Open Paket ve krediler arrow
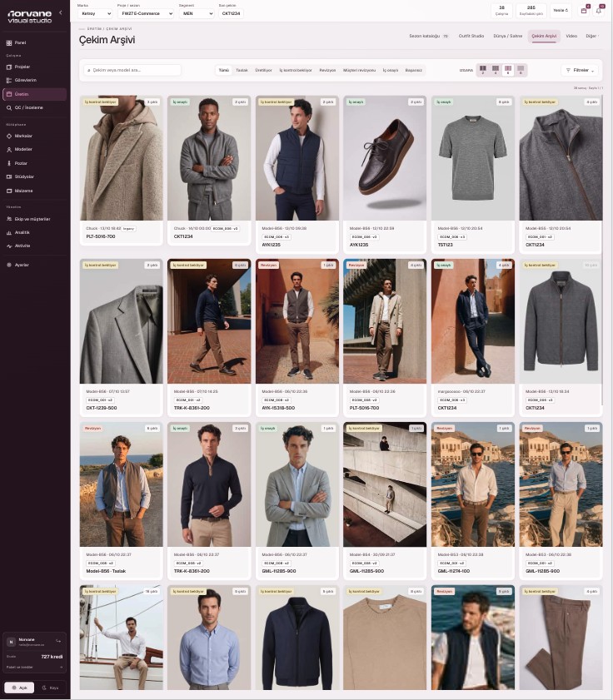Viewport: 613px width, 700px height. [61, 668]
